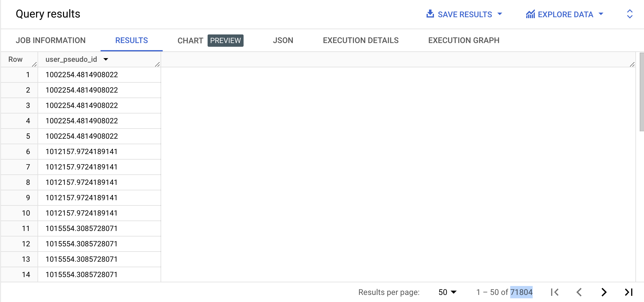644x302 pixels.
Task: Open the JSON tab
Action: point(283,40)
